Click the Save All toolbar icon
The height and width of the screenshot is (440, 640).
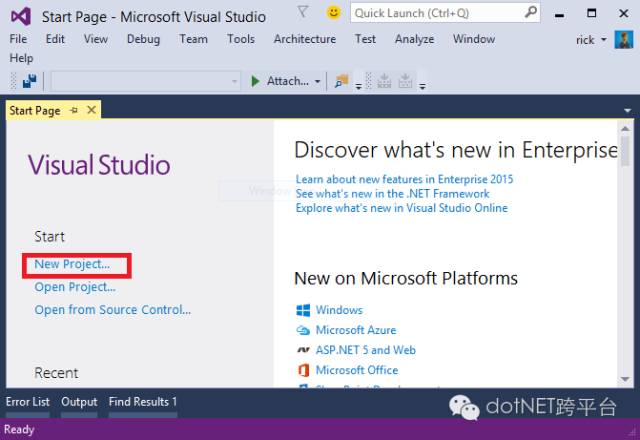[29, 81]
